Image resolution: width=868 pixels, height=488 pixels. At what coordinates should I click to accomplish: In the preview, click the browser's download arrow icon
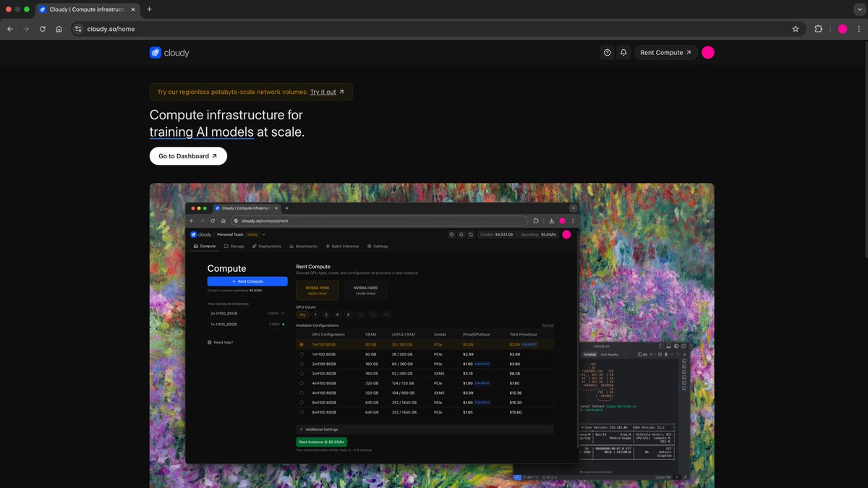click(x=552, y=221)
